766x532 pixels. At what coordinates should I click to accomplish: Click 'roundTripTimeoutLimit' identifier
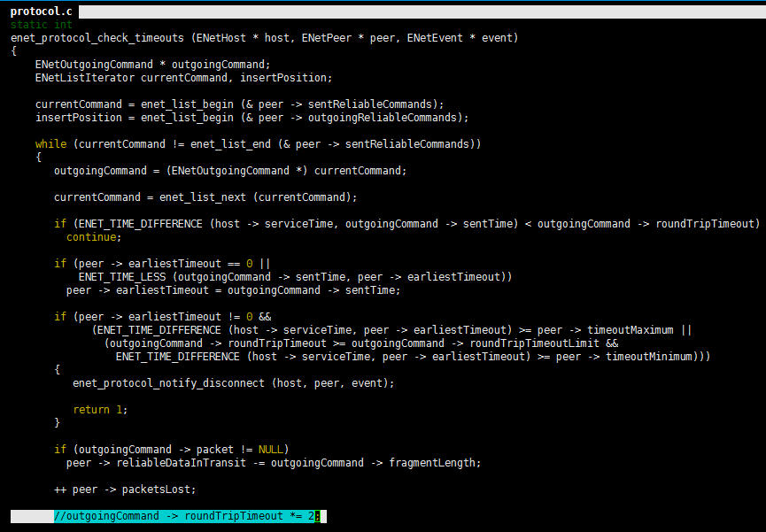[535, 343]
